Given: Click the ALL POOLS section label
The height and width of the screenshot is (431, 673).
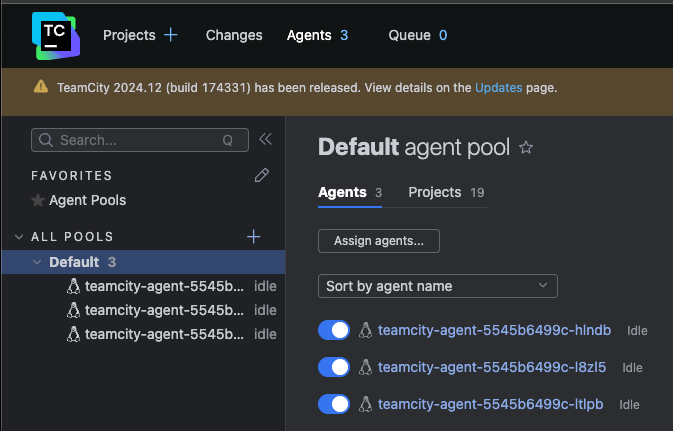Looking at the screenshot, I should click(x=72, y=237).
